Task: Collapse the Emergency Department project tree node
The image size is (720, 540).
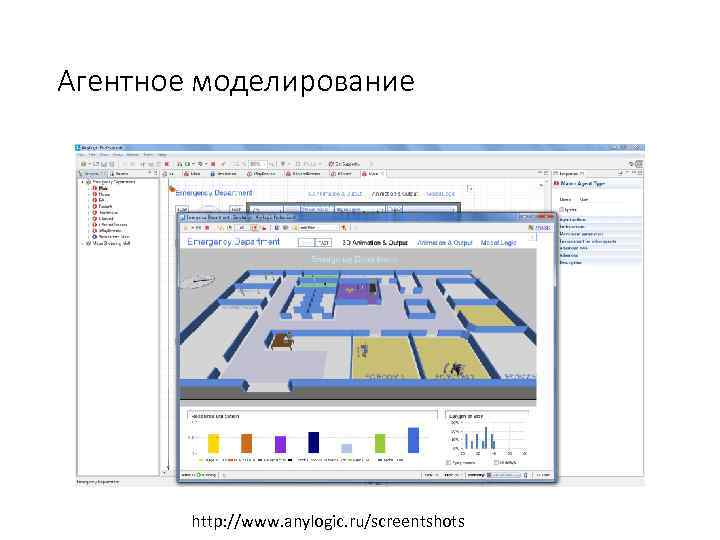Action: [83, 182]
